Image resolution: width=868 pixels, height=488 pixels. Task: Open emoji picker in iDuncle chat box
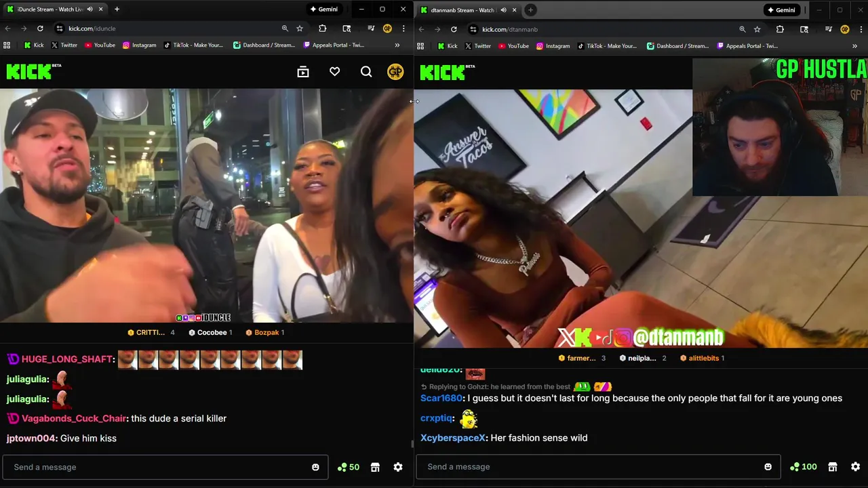pyautogui.click(x=315, y=467)
